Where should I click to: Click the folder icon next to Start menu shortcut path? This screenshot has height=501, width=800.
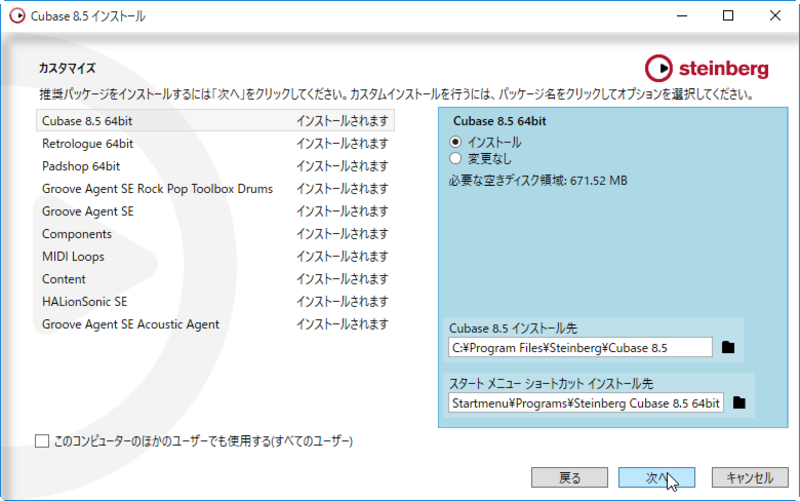739,403
